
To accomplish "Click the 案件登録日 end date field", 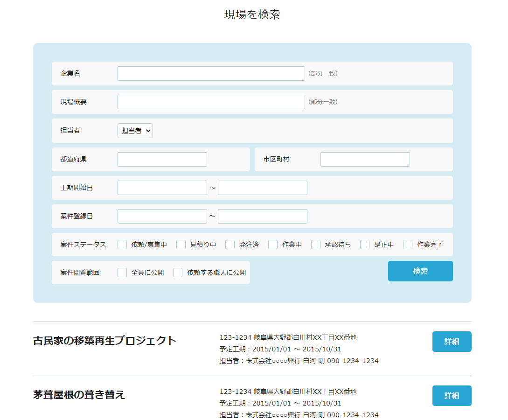I will pyautogui.click(x=263, y=217).
